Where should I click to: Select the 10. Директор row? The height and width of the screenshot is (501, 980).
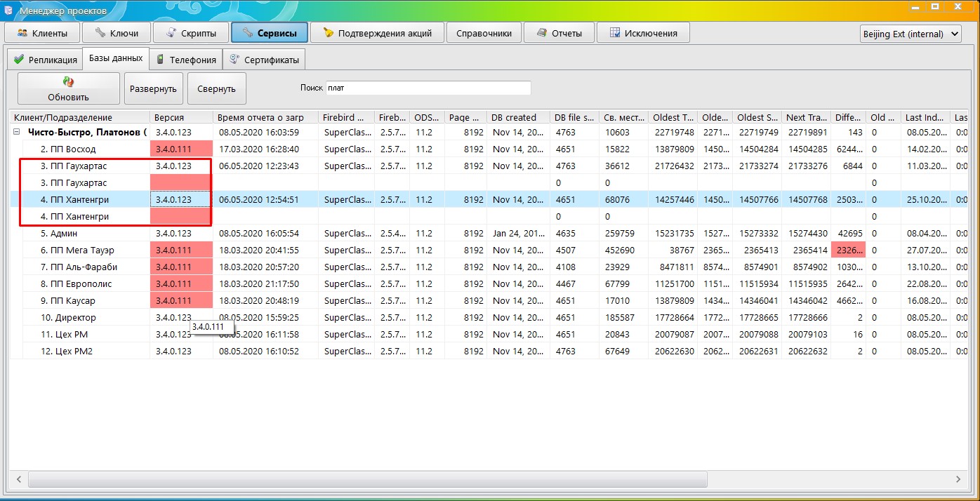(x=489, y=317)
